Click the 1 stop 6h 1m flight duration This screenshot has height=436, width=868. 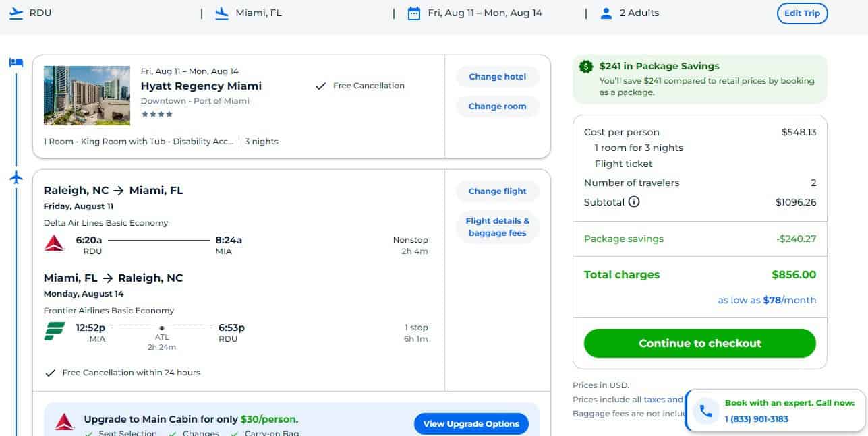[x=416, y=333]
